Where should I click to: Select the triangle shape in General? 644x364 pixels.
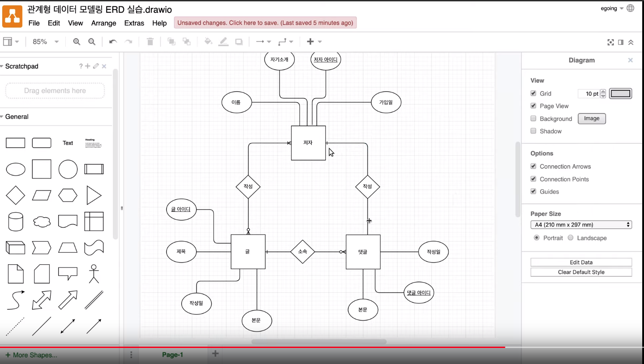(x=94, y=195)
